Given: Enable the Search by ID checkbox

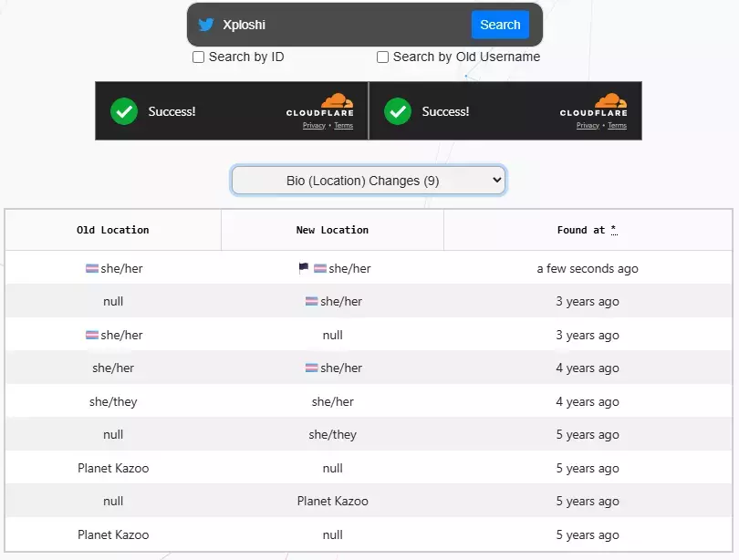Looking at the screenshot, I should pyautogui.click(x=198, y=57).
